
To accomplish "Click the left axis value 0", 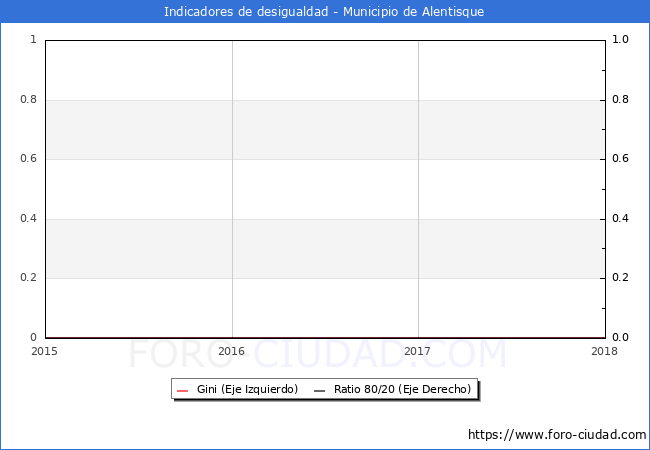I will tap(34, 337).
